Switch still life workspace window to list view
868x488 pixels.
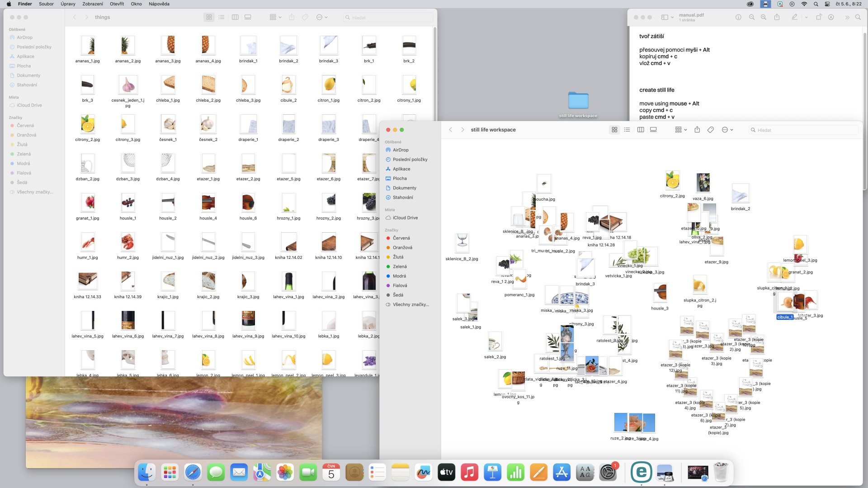[x=627, y=130]
